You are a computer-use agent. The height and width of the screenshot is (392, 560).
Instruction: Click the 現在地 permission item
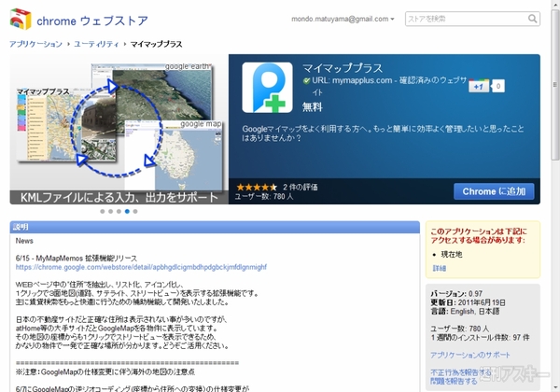coord(452,255)
